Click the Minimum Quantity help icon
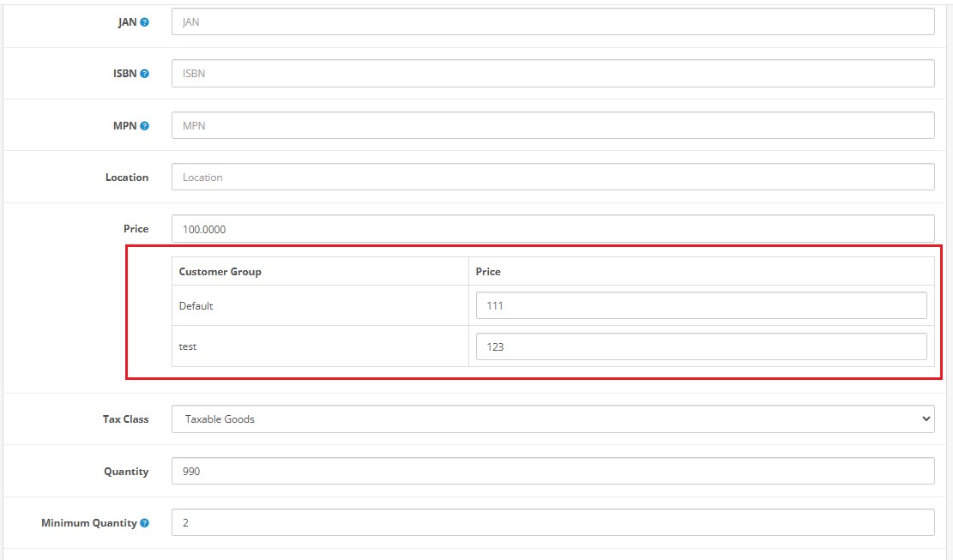This screenshot has width=953, height=560. (x=144, y=523)
